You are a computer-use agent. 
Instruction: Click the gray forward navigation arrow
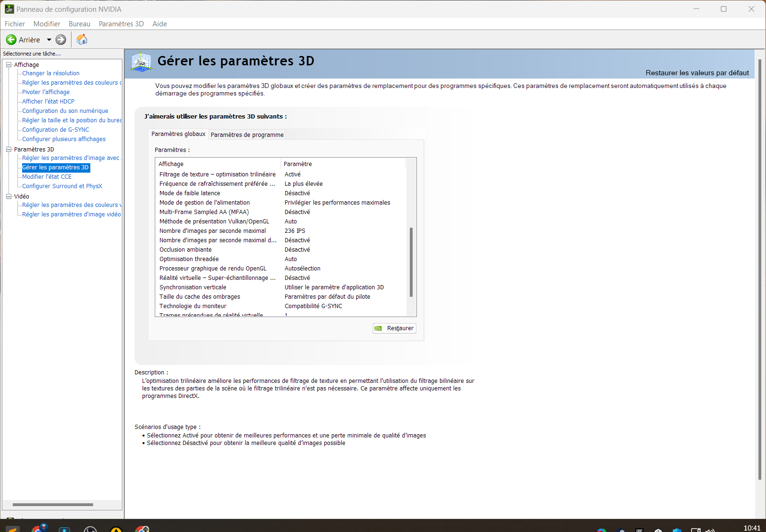coord(60,40)
